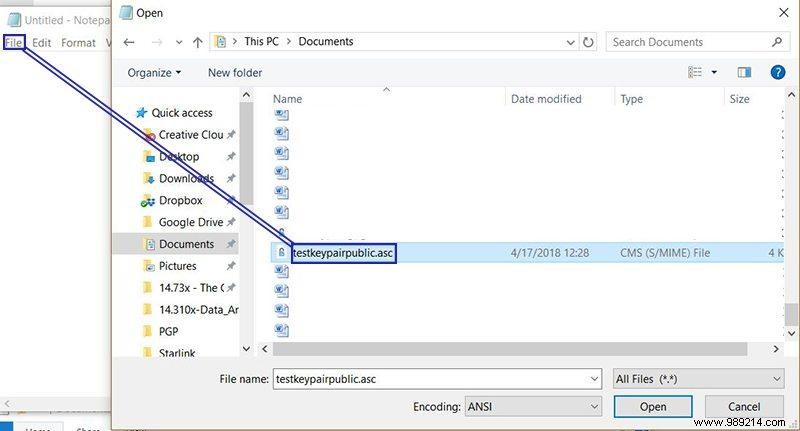Open the File name history dropdown

[594, 379]
